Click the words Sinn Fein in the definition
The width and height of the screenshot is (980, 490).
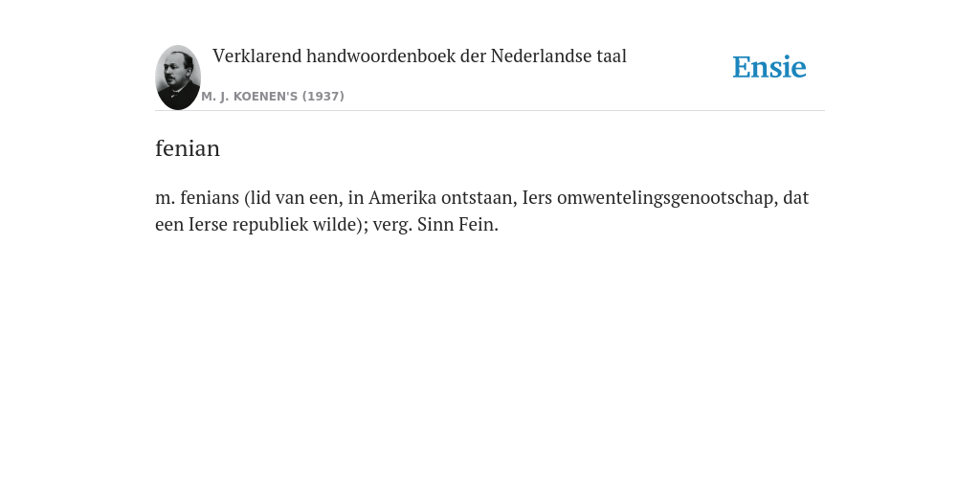coord(457,224)
